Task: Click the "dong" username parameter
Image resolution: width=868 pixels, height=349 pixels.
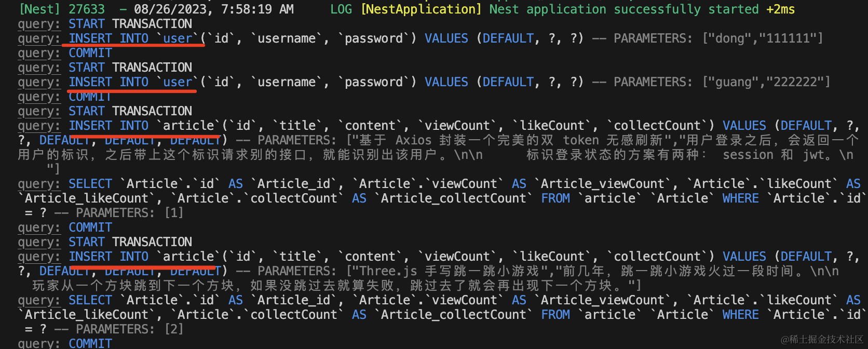Action: coord(729,38)
